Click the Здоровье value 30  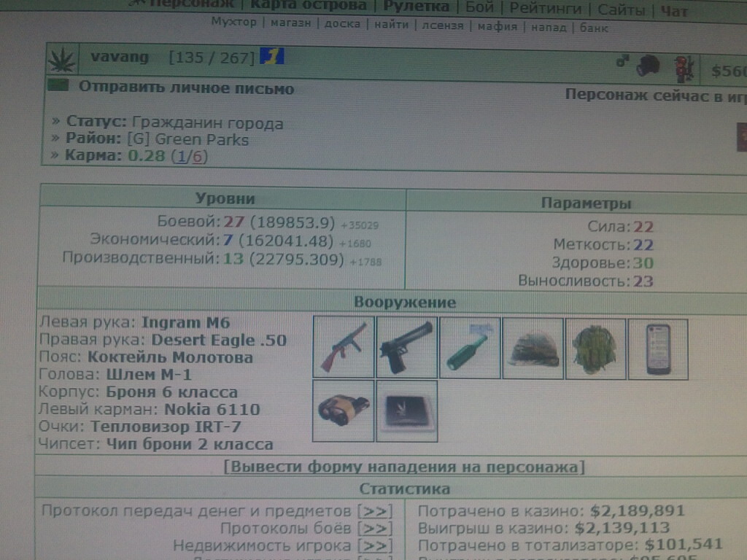coord(643,263)
